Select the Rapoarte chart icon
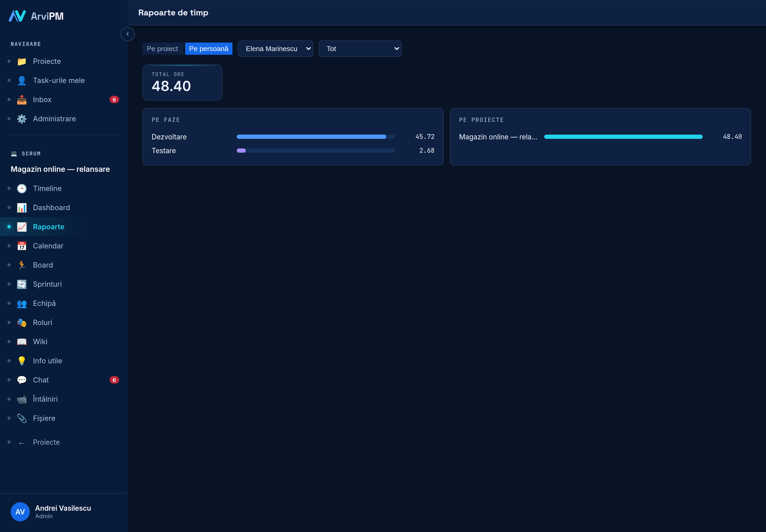766x532 pixels. tap(22, 227)
